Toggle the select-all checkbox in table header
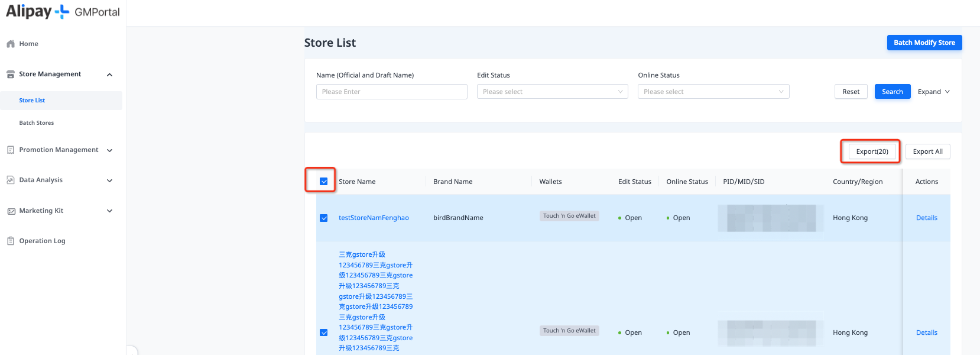980x355 pixels. [x=324, y=182]
